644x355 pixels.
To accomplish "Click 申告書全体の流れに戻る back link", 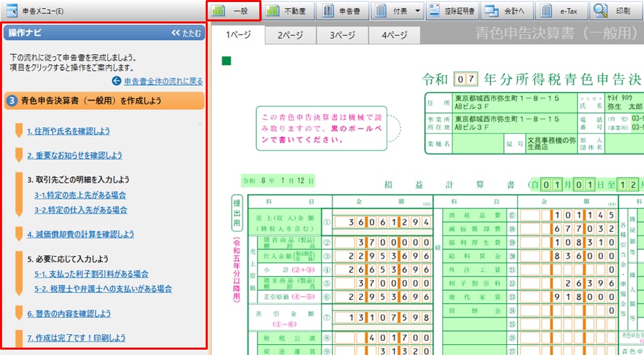I will 157,81.
